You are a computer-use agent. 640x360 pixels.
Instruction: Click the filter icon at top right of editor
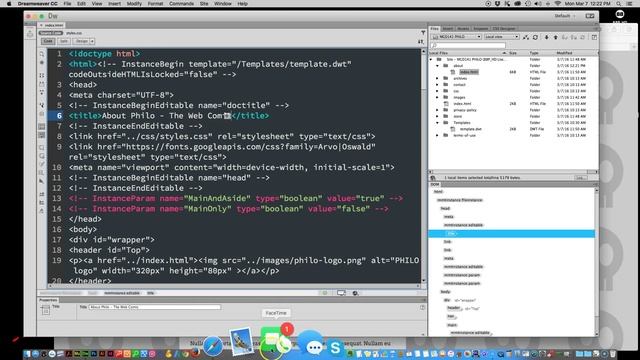pyautogui.click(x=423, y=33)
